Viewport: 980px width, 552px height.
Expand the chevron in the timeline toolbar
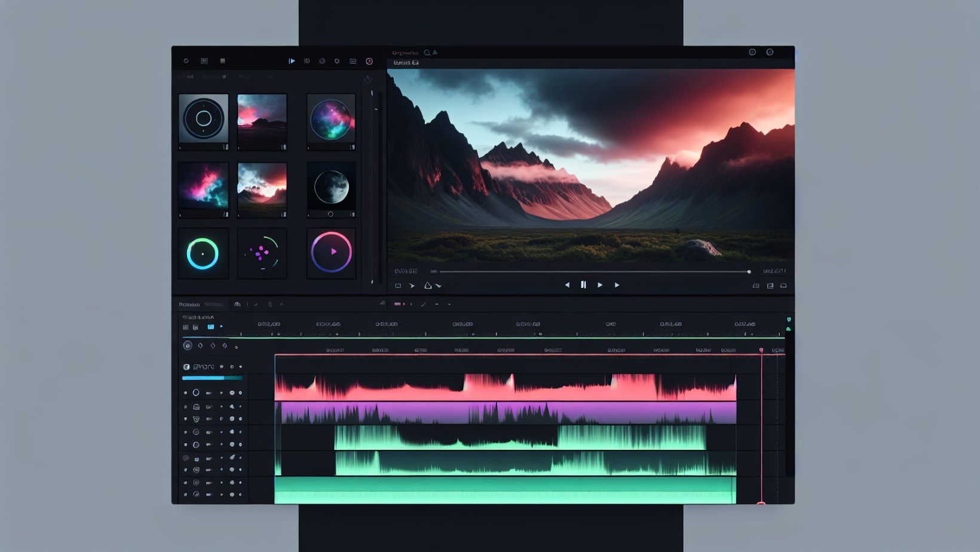(x=281, y=303)
